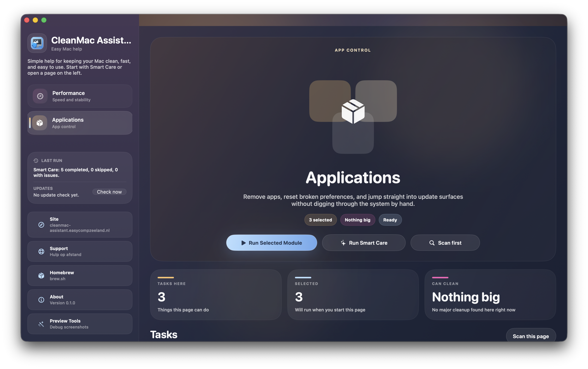Click the CleanMac Assistant app icon
The image size is (588, 369).
[x=37, y=43]
